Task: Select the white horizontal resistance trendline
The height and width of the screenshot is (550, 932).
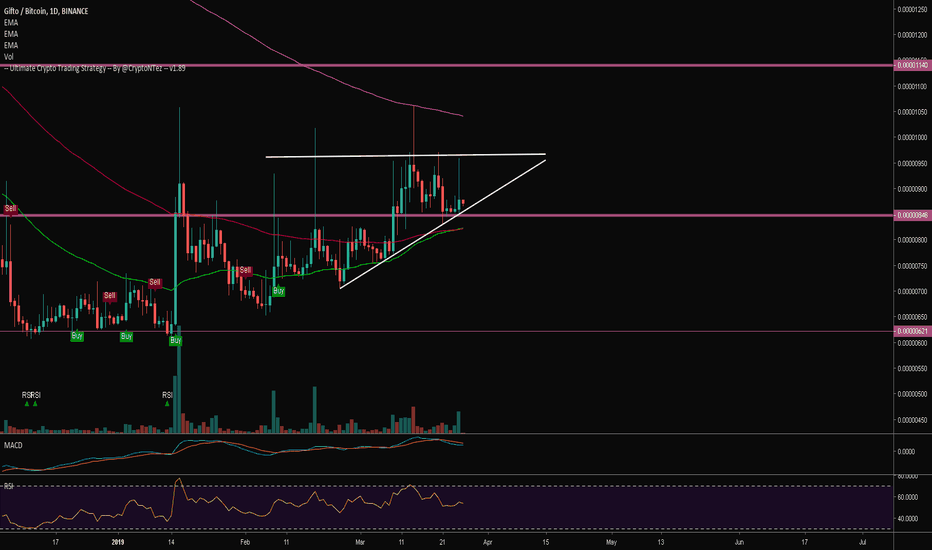Action: point(405,156)
